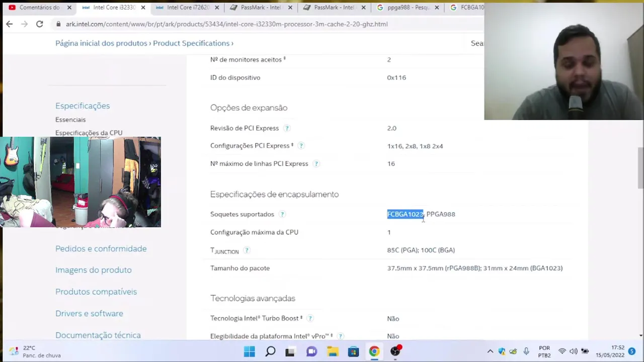The width and height of the screenshot is (644, 362).
Task: Show help for Revisão de PCI Express
Action: [287, 128]
